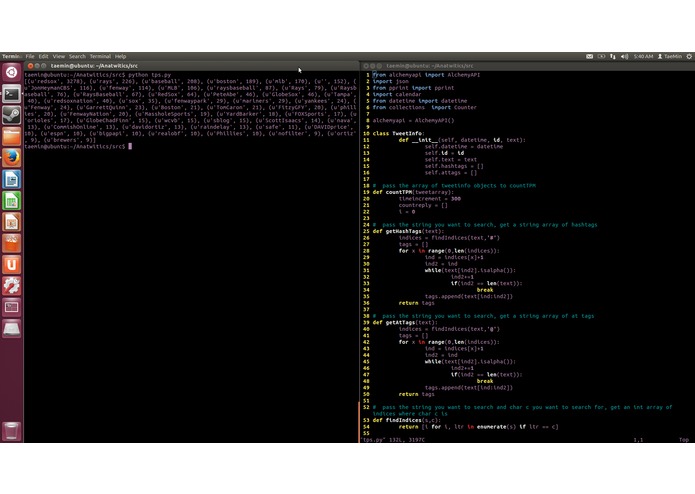
Task: Open the Trash at the dock bottom
Action: 12,431
